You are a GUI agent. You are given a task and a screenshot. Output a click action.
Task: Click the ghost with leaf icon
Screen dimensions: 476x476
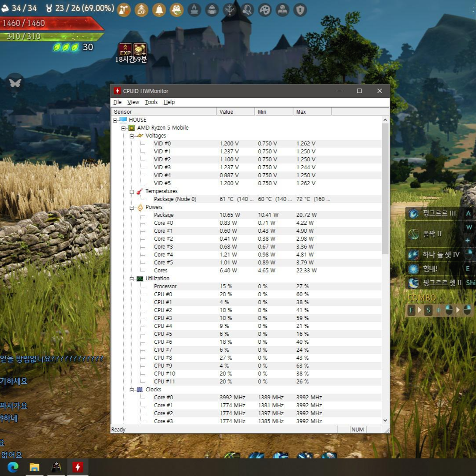tap(177, 10)
